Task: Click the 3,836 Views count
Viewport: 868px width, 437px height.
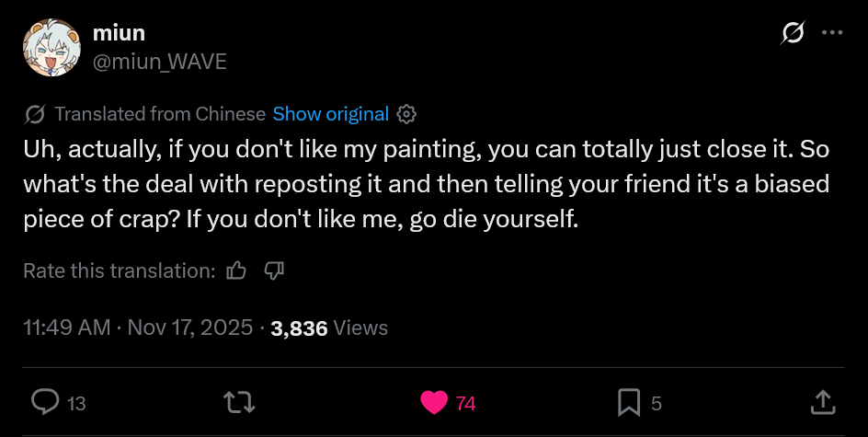Action: [329, 328]
